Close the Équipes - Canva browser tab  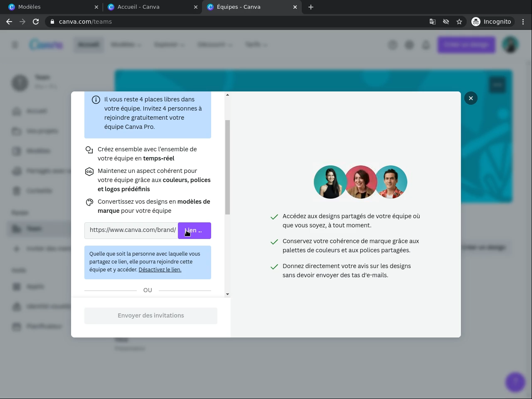pos(295,7)
